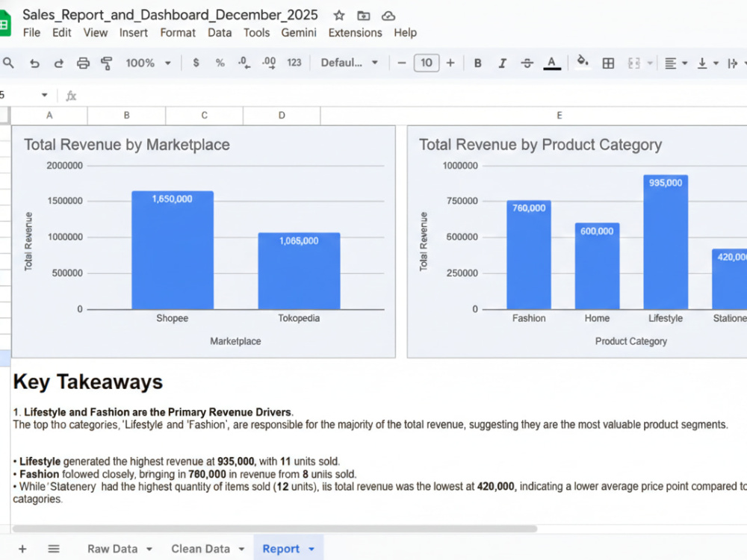
Task: Print the spreadsheet
Action: (83, 63)
